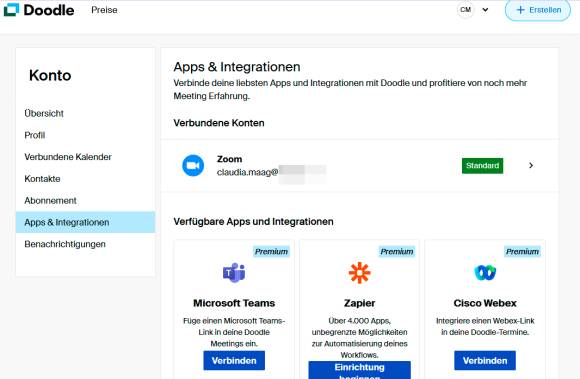Click the Cisco Webex logo icon

pyautogui.click(x=485, y=273)
